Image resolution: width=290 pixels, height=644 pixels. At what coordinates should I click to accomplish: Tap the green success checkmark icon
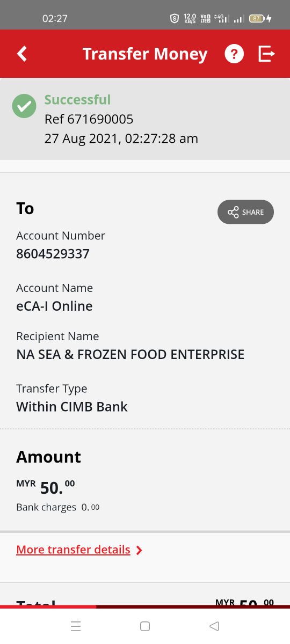tap(24, 106)
